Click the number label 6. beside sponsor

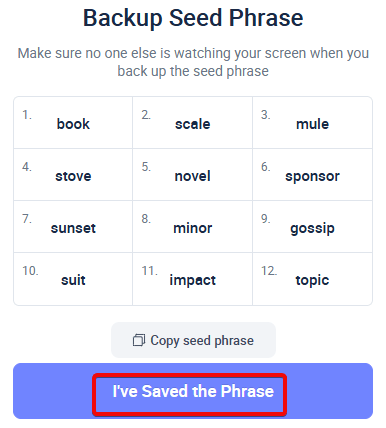point(266,167)
